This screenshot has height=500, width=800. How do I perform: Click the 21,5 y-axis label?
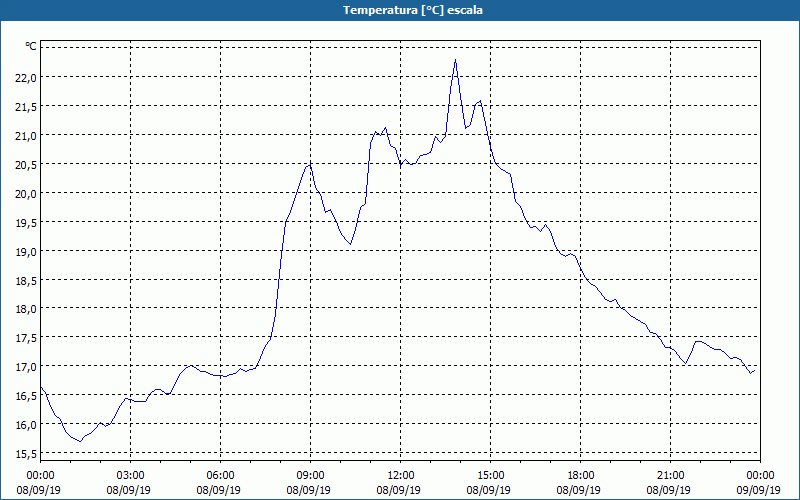(x=27, y=106)
